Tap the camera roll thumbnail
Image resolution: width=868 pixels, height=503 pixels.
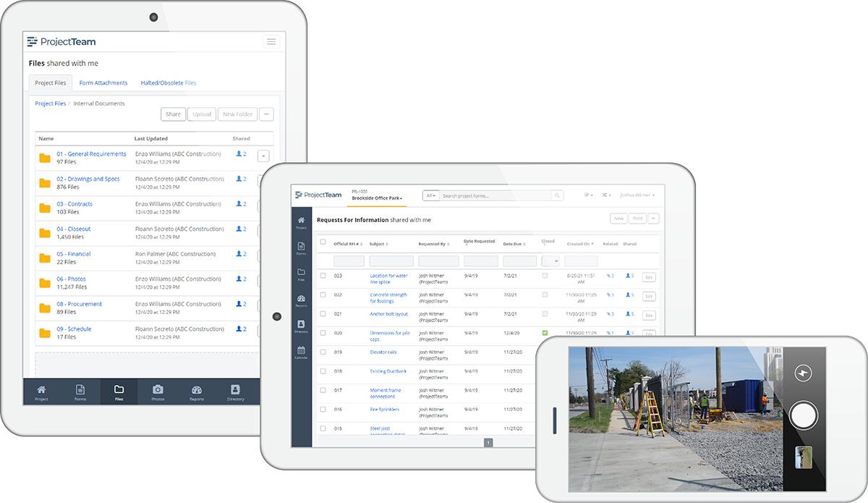802,458
